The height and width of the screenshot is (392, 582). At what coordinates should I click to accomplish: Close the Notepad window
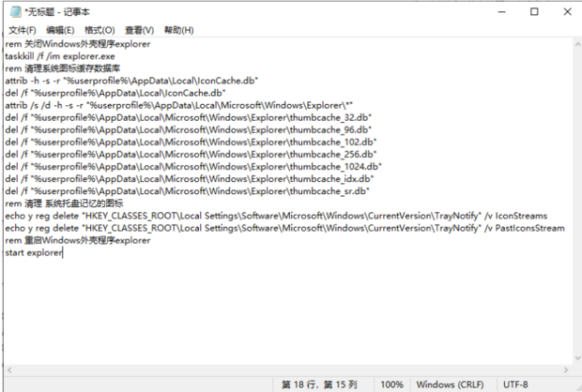point(567,12)
